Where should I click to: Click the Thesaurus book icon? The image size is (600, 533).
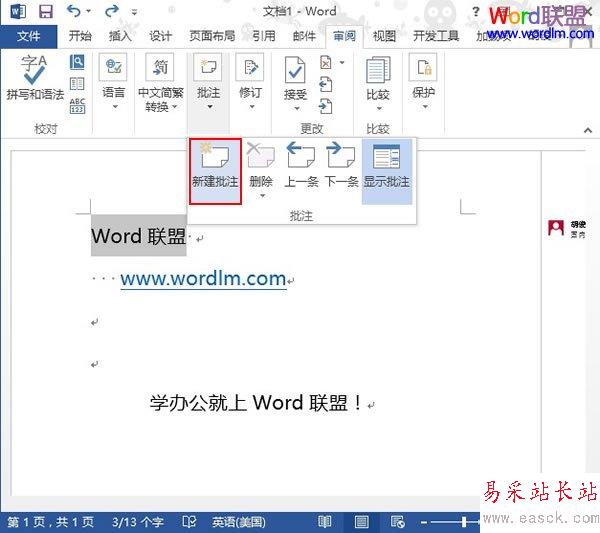77,84
